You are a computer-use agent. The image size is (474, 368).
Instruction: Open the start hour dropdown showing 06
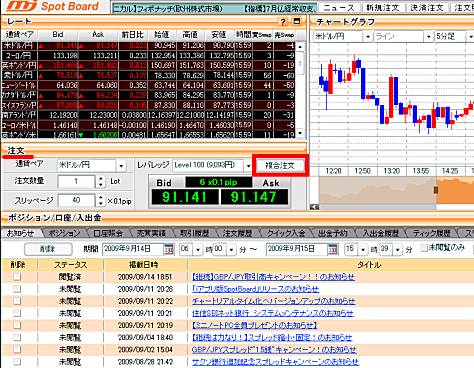point(198,249)
